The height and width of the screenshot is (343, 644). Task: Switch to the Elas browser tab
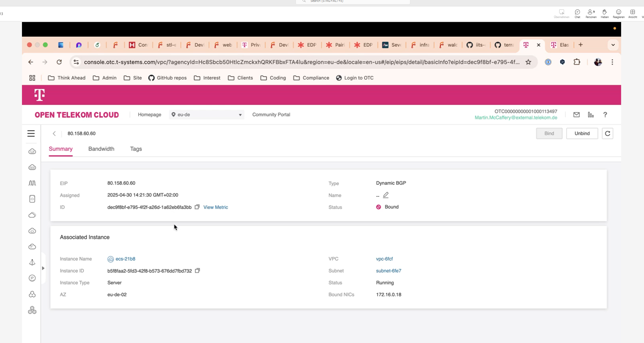click(x=560, y=45)
